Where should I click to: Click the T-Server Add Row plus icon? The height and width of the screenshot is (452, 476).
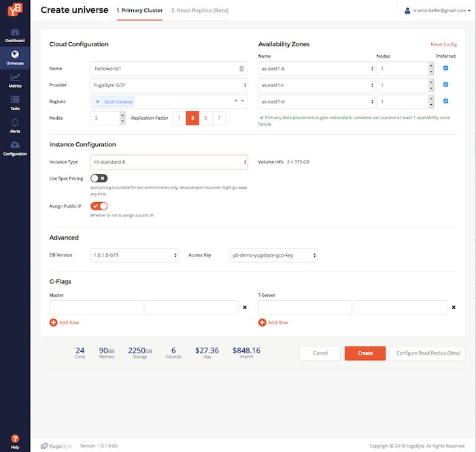pos(262,322)
